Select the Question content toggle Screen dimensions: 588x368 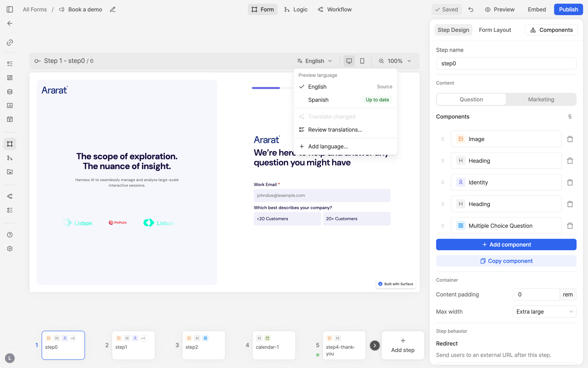471,99
